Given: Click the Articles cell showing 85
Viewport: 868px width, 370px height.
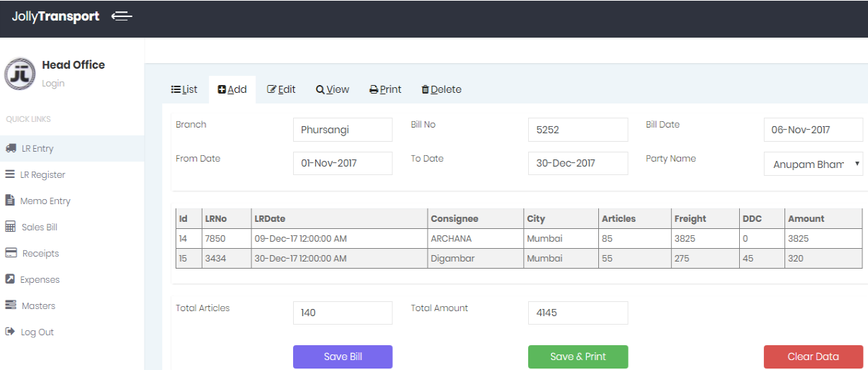Looking at the screenshot, I should tap(635, 238).
